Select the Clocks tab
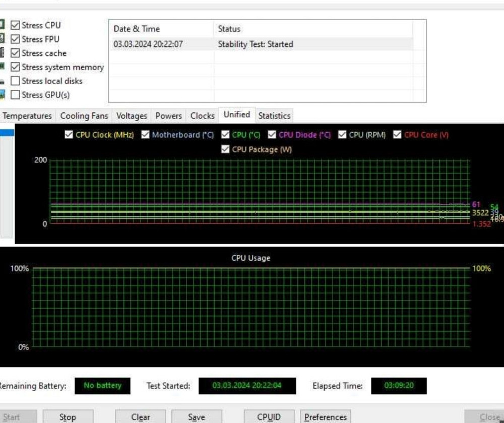Viewport: 504px width, 423px height. 202,116
